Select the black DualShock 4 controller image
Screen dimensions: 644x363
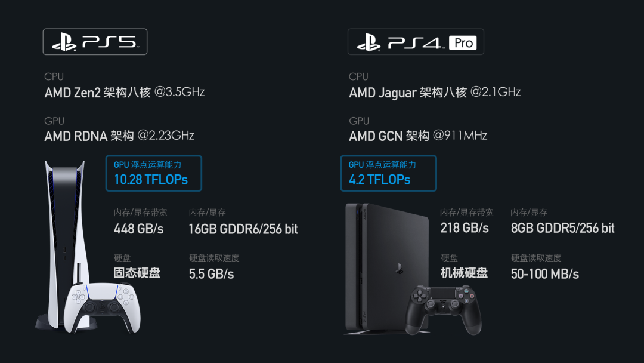(x=443, y=309)
